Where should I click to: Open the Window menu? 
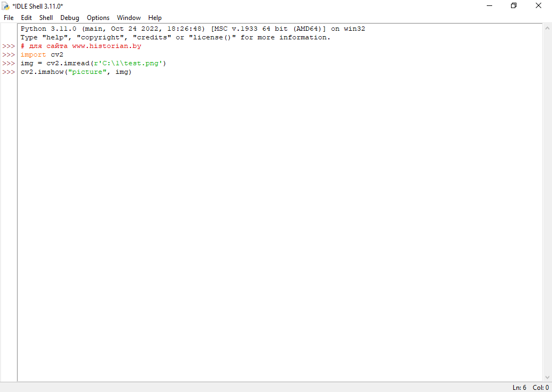click(129, 18)
